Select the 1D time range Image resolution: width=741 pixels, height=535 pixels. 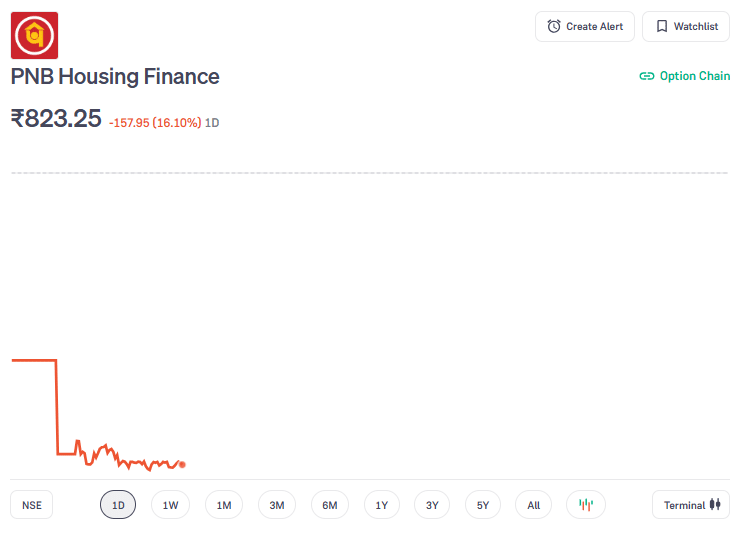coord(118,505)
